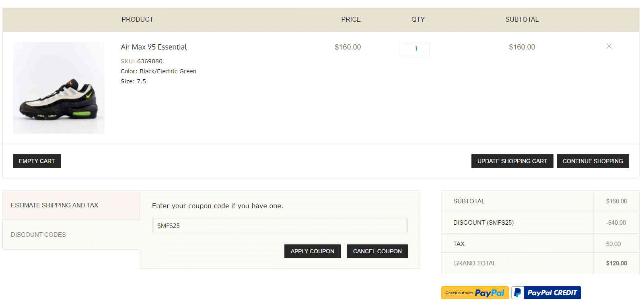Image resolution: width=644 pixels, height=304 pixels.
Task: Click Update Shopping Cart button
Action: [512, 161]
